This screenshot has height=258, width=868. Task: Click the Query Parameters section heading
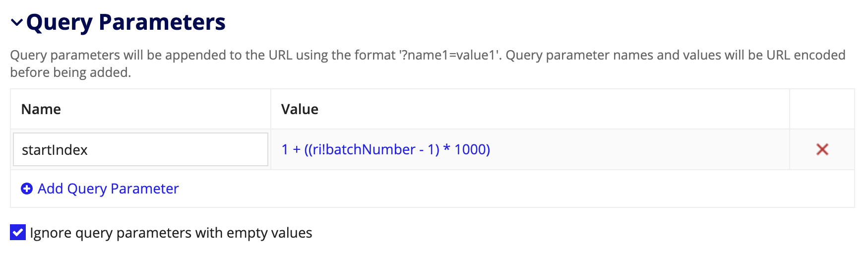point(125,22)
